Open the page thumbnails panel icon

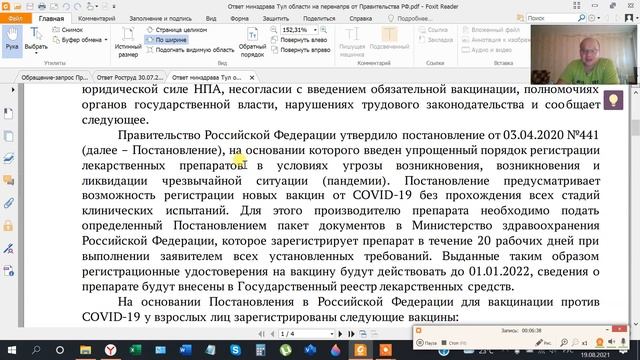(x=8, y=136)
